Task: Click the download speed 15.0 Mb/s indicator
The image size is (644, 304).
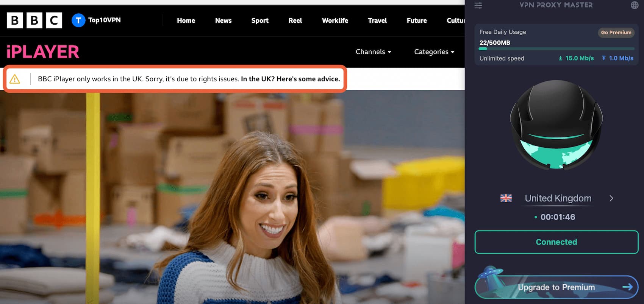Action: click(x=576, y=58)
